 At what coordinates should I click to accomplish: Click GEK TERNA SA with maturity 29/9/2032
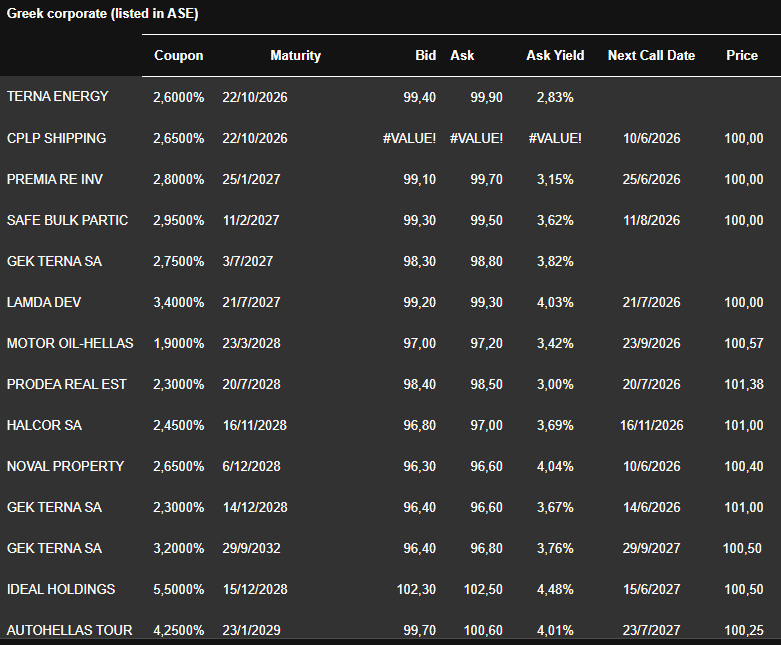pos(54,548)
